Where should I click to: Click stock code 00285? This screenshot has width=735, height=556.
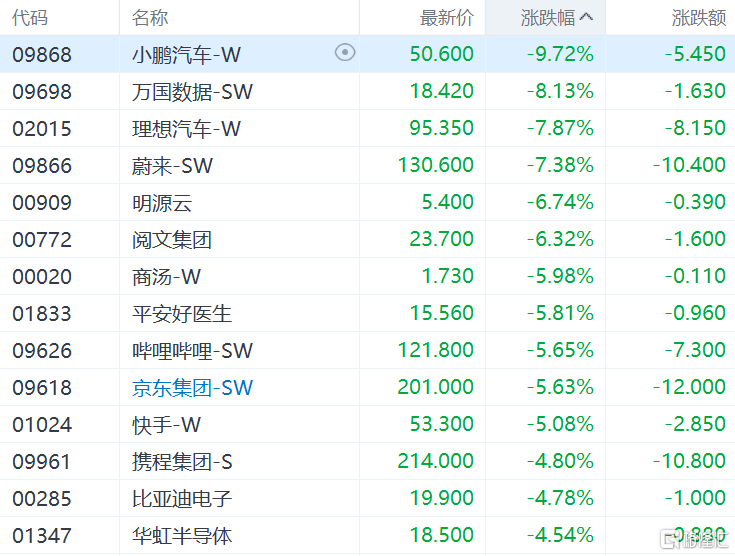(42, 499)
